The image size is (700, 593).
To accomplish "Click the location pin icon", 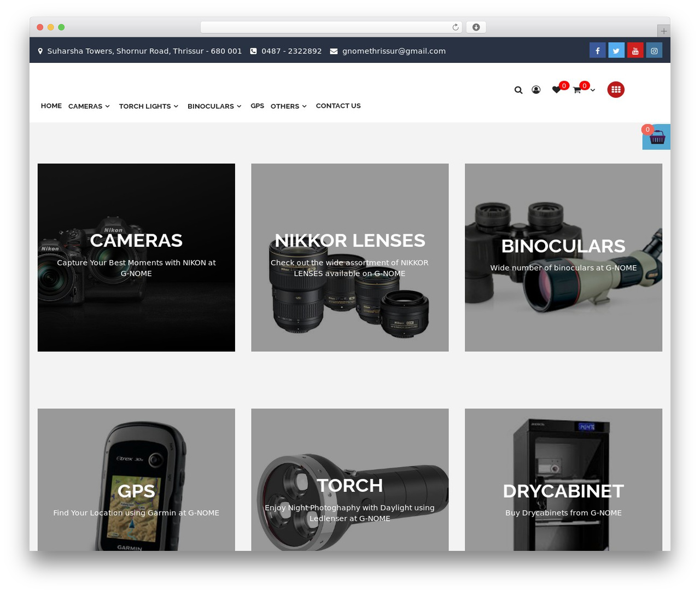I will (x=40, y=51).
